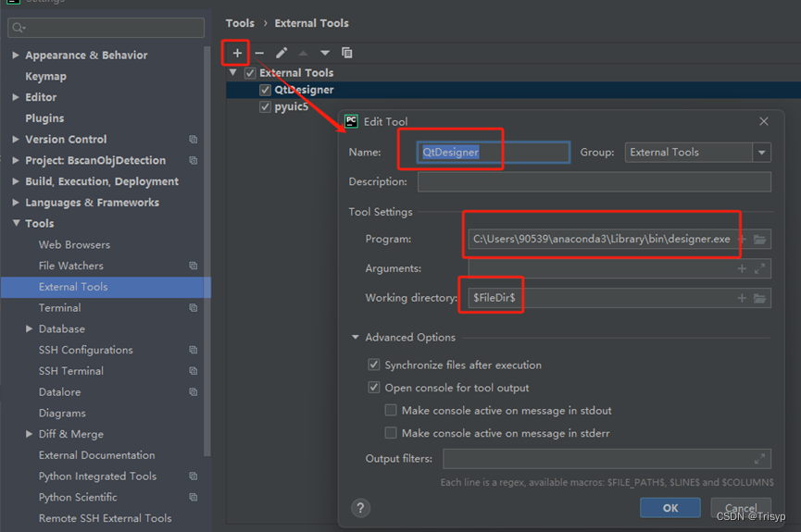
Task: Open External Documentation settings page
Action: tap(97, 455)
